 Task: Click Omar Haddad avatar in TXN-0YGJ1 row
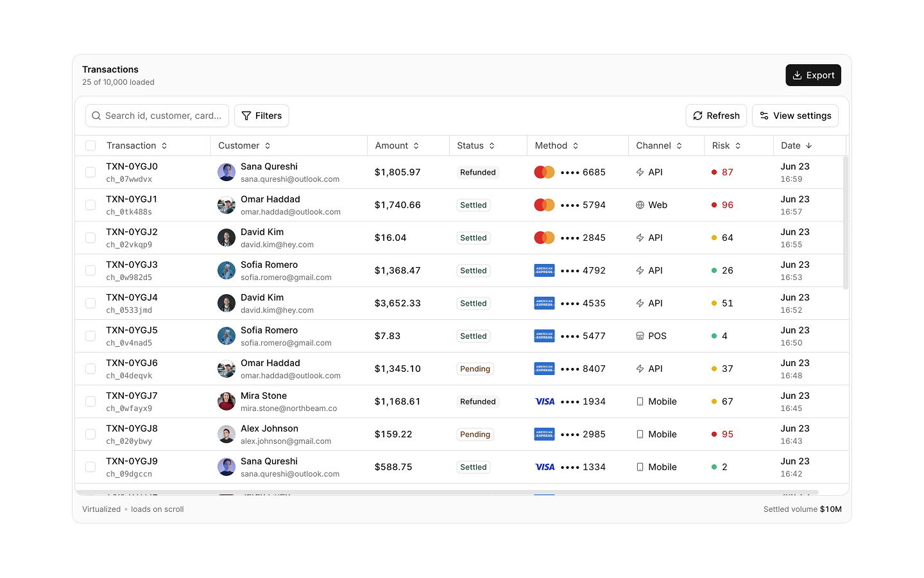tap(227, 205)
